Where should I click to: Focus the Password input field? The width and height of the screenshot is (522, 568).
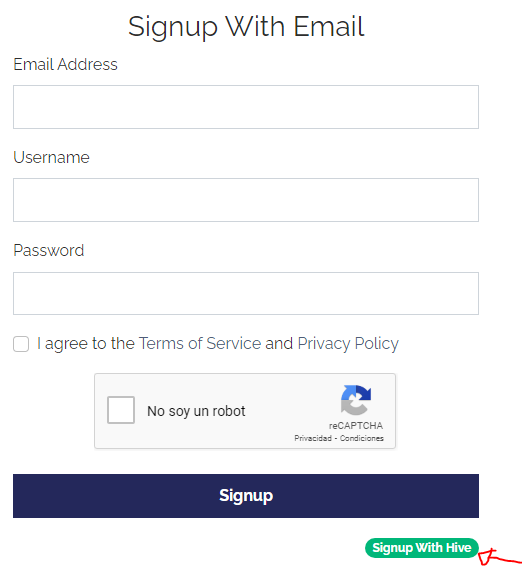[x=246, y=293]
